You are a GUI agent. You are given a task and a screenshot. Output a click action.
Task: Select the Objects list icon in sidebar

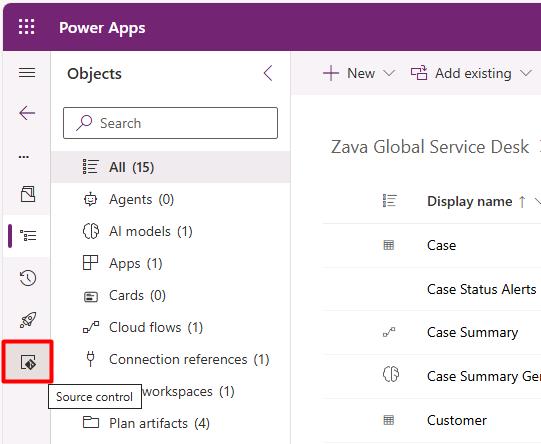pos(28,236)
